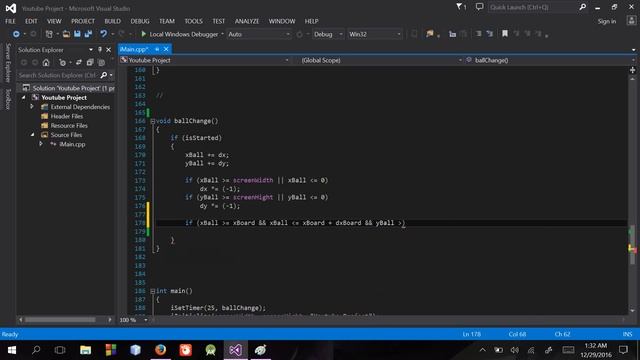640x360 pixels.
Task: Close the Solution Explorer panel
Action: point(109,50)
